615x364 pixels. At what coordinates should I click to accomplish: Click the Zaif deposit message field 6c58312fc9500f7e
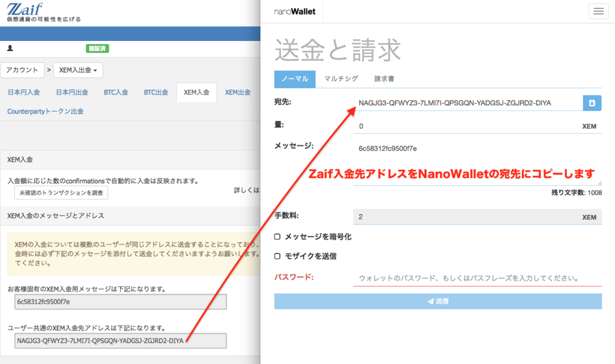120,302
